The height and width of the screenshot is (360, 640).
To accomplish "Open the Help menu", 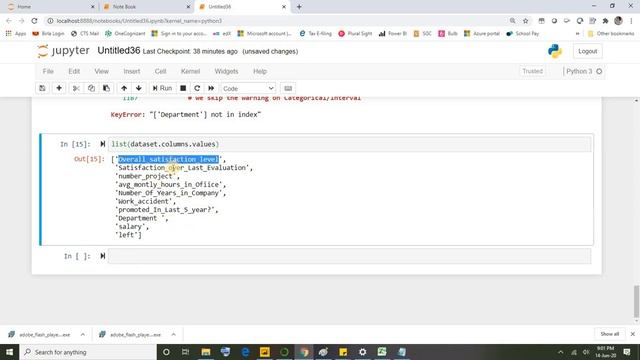I will [260, 71].
